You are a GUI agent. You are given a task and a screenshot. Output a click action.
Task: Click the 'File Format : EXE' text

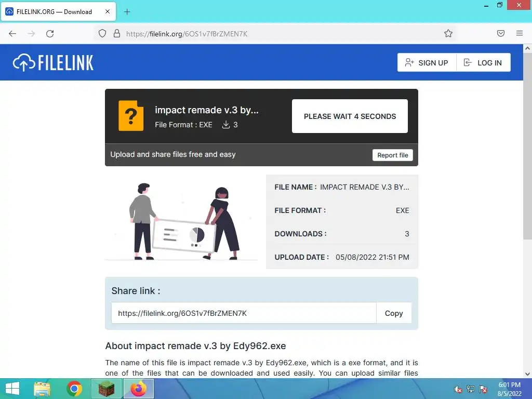click(183, 125)
